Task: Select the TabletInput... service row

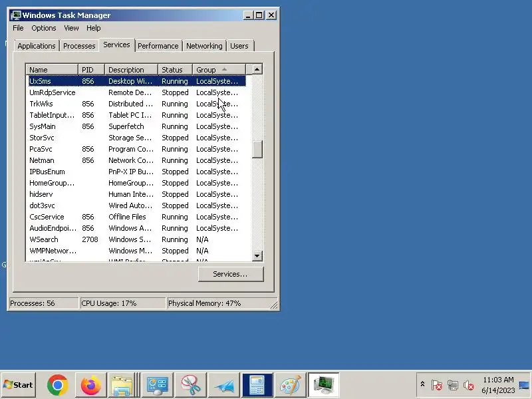Action: coord(137,115)
